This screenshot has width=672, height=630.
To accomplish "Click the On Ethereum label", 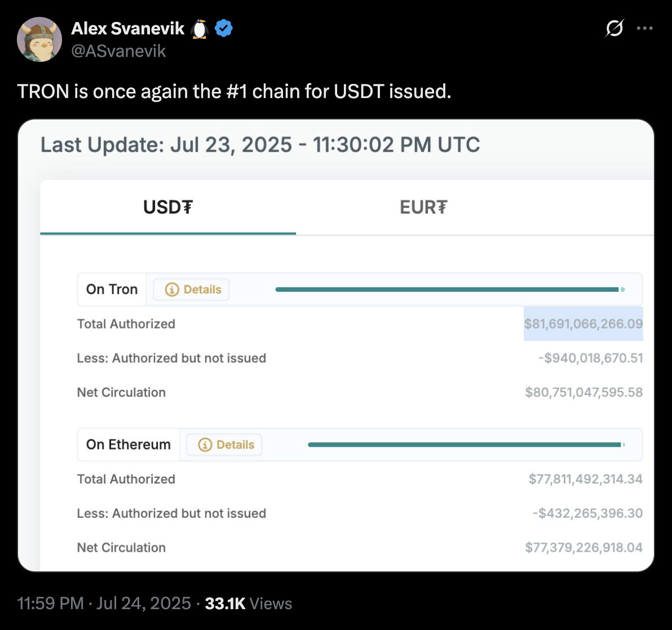I will (x=128, y=445).
